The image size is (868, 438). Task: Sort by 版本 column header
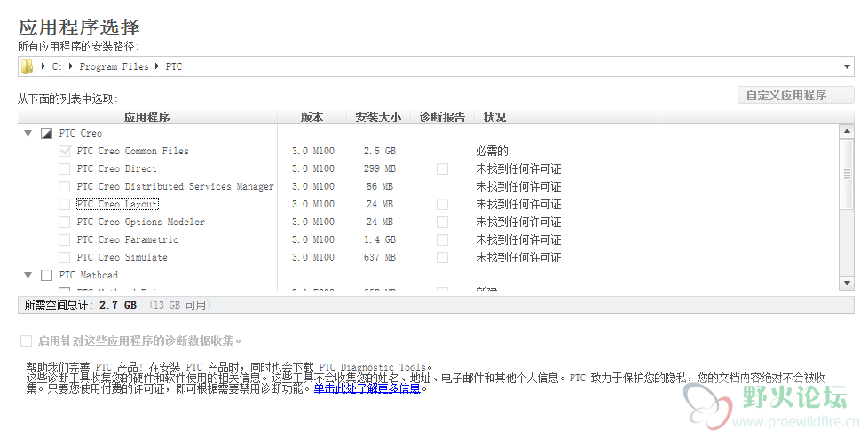[x=312, y=117]
